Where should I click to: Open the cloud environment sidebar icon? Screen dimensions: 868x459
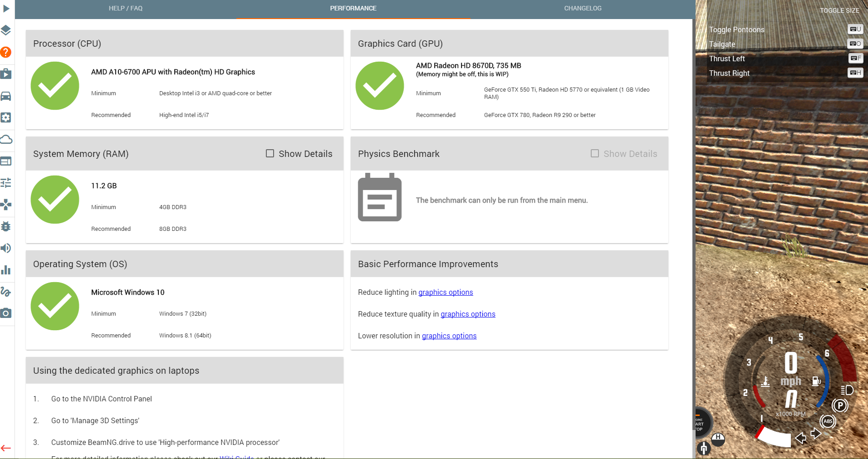pos(6,139)
